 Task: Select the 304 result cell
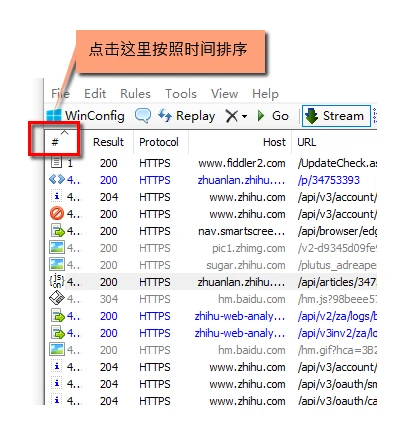coord(109,299)
